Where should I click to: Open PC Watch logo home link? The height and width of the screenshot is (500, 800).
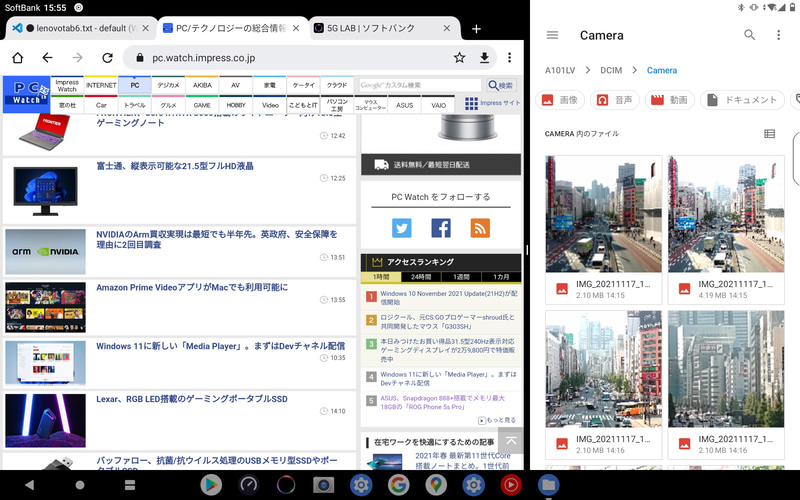tap(27, 94)
